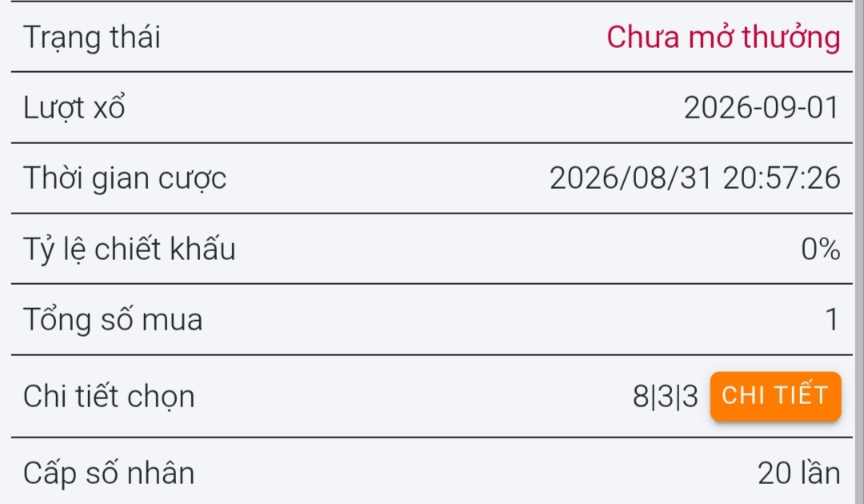Open the orange CHI TIẾT button
Image resolution: width=864 pixels, height=504 pixels.
pos(775,396)
